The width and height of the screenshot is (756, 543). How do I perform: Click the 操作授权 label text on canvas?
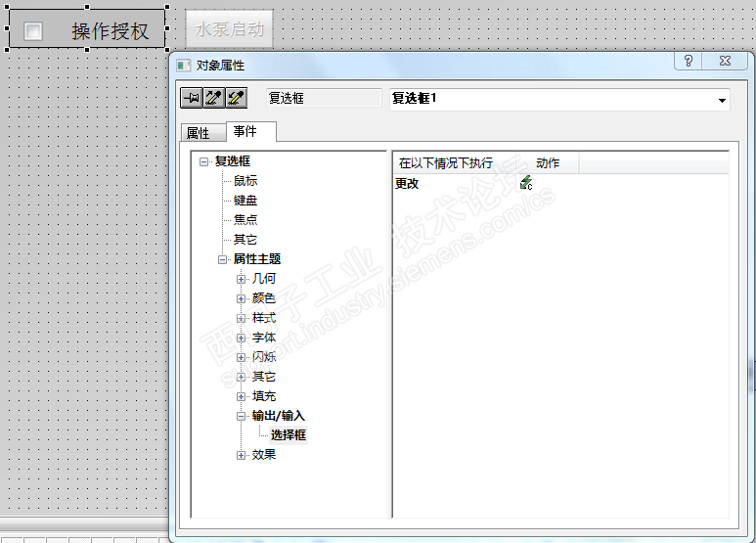coord(111,31)
